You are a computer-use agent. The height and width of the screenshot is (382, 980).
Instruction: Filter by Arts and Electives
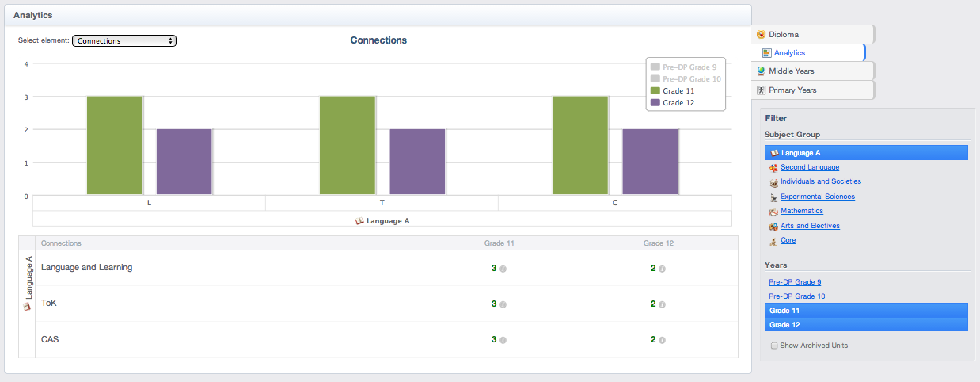(x=810, y=226)
